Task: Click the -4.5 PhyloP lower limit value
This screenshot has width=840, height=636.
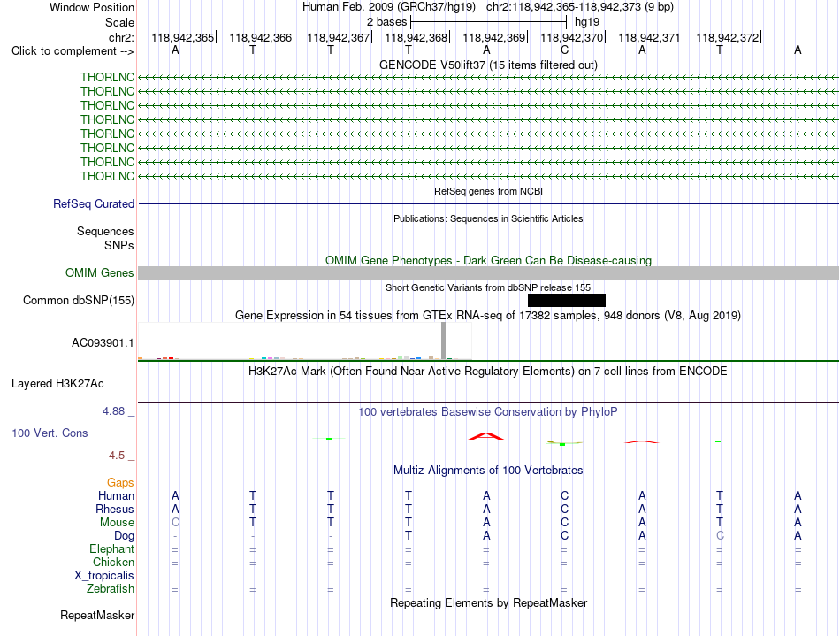Action: click(x=115, y=456)
